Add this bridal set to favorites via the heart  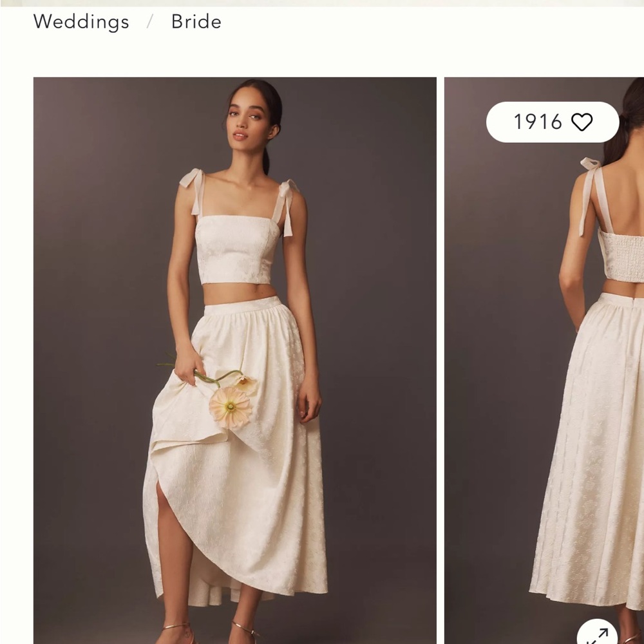pyautogui.click(x=582, y=121)
